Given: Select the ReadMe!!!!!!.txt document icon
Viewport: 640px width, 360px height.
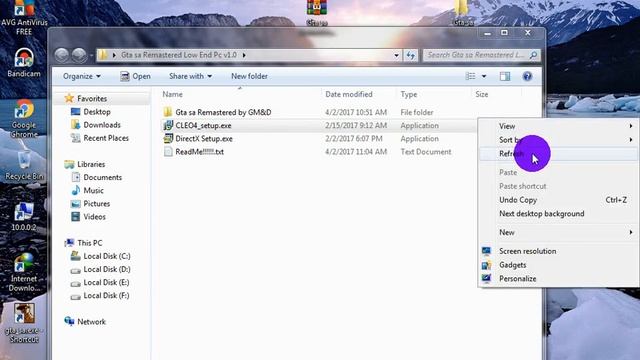Looking at the screenshot, I should click(x=168, y=152).
